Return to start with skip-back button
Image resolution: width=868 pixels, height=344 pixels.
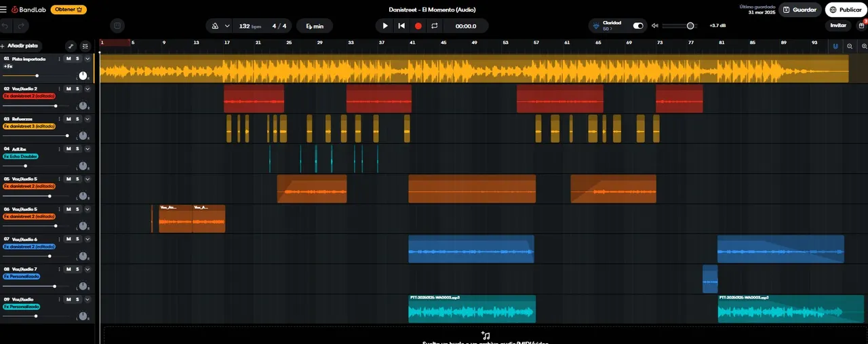tap(401, 26)
